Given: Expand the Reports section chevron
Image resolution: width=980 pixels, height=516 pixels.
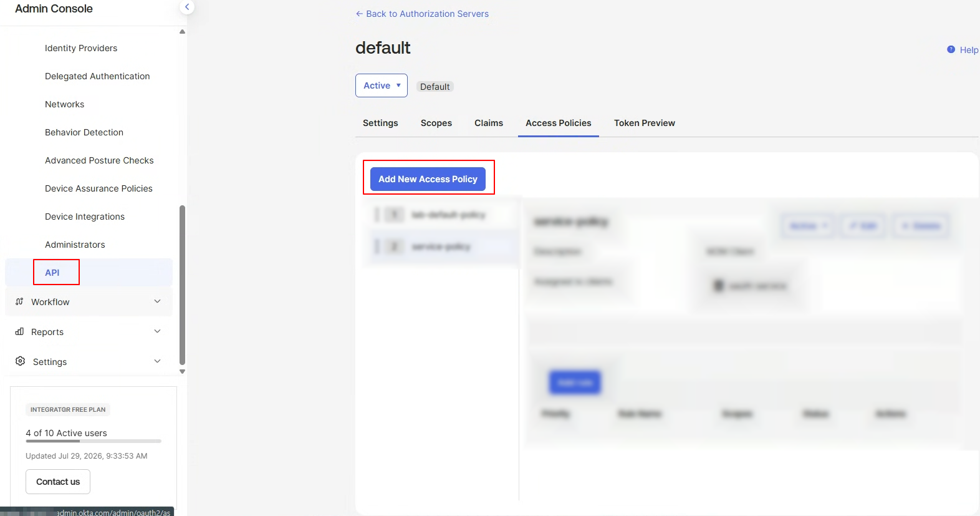Looking at the screenshot, I should point(157,331).
